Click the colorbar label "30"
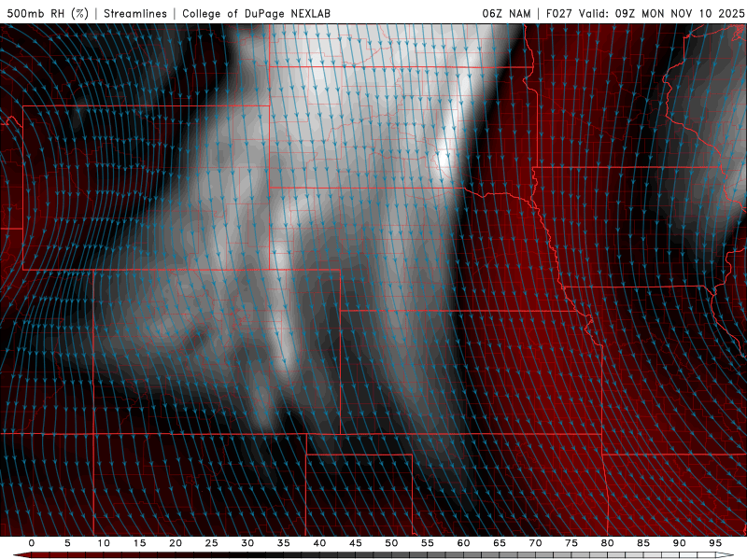The width and height of the screenshot is (747, 560). point(247,543)
